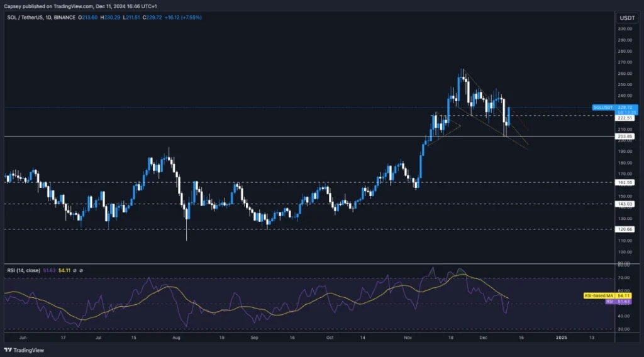
Task: Click the 260.00 price axis tick
Action: pos(625,74)
